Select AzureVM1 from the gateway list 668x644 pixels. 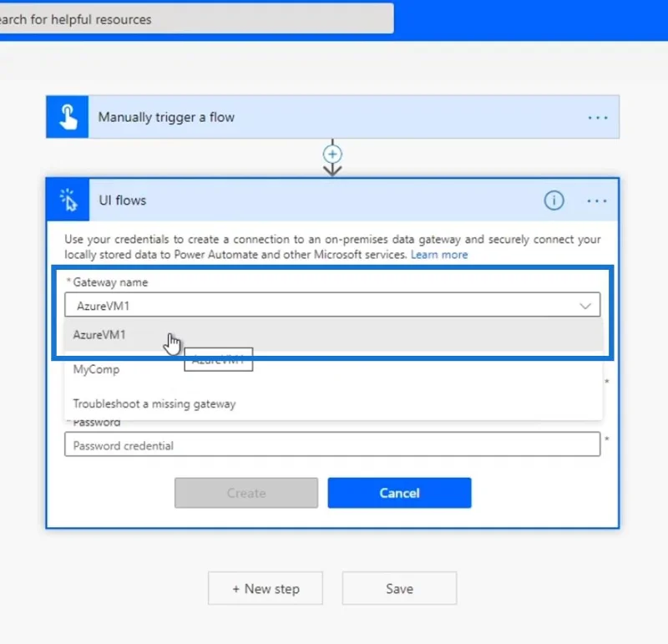[333, 335]
